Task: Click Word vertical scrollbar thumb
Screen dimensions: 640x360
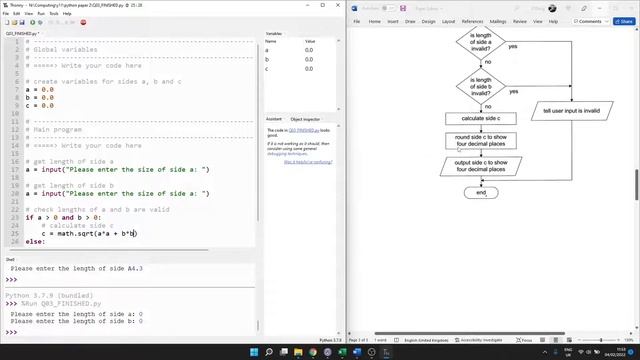Action: point(636,184)
